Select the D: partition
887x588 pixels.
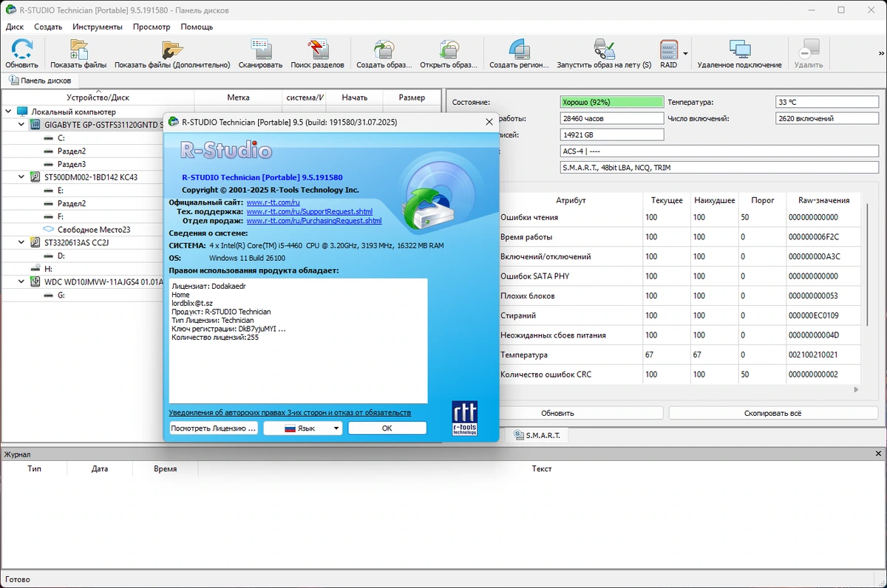[61, 256]
